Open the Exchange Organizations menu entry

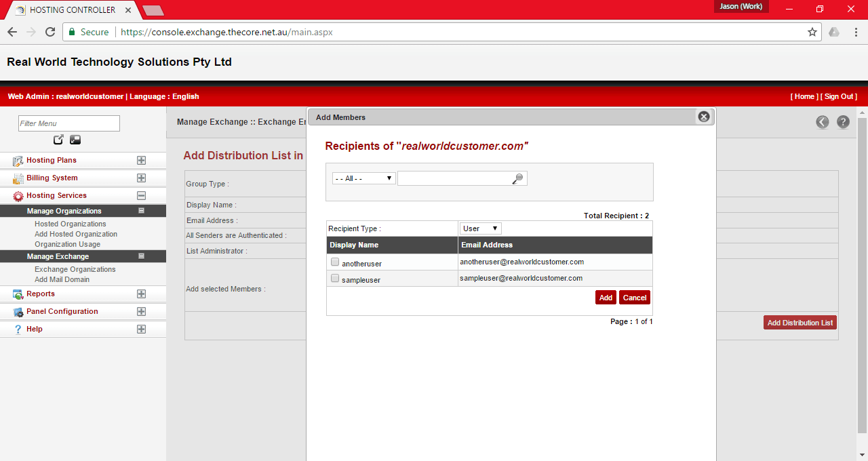click(75, 269)
